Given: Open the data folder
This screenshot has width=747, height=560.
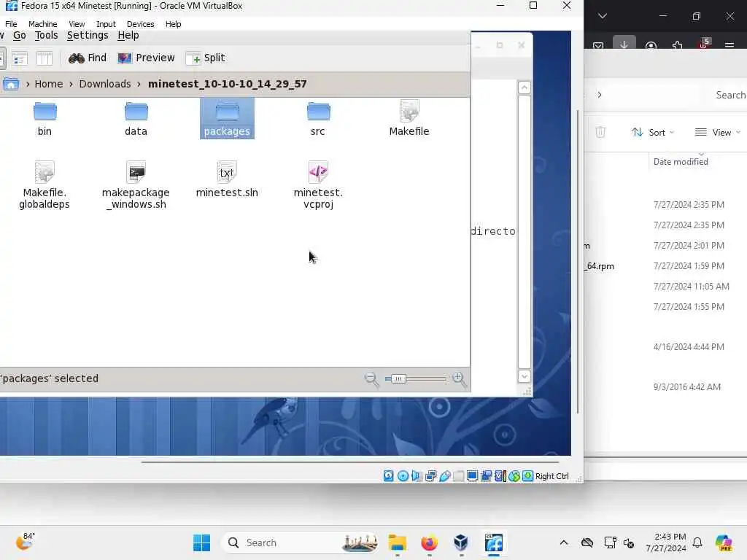Looking at the screenshot, I should 136,119.
